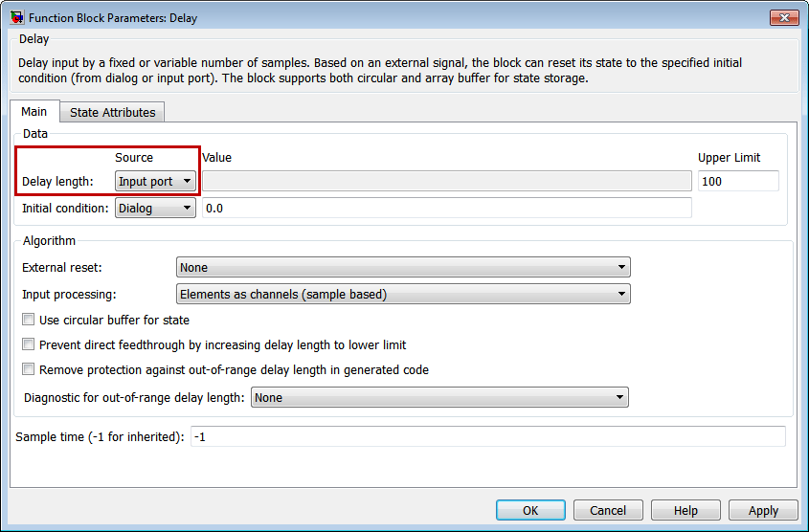Open Delay length Source dropdown
Screen dimensions: 809x532
155,181
